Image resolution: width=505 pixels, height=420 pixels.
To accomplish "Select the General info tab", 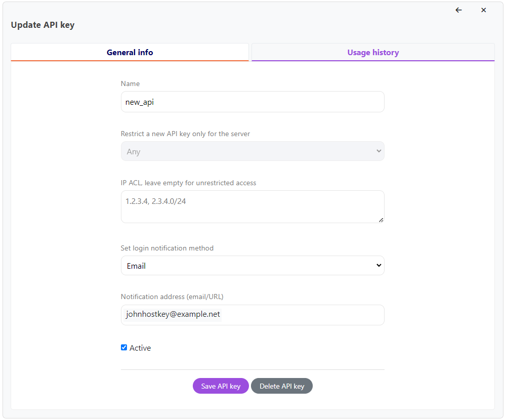I will tap(130, 53).
